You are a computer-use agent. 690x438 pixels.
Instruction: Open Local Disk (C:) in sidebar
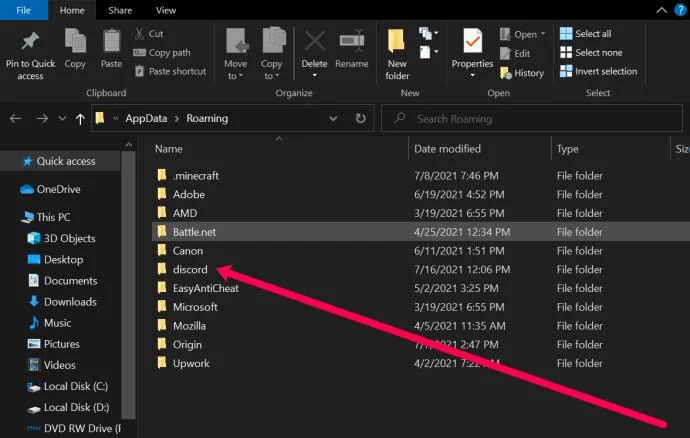67,386
